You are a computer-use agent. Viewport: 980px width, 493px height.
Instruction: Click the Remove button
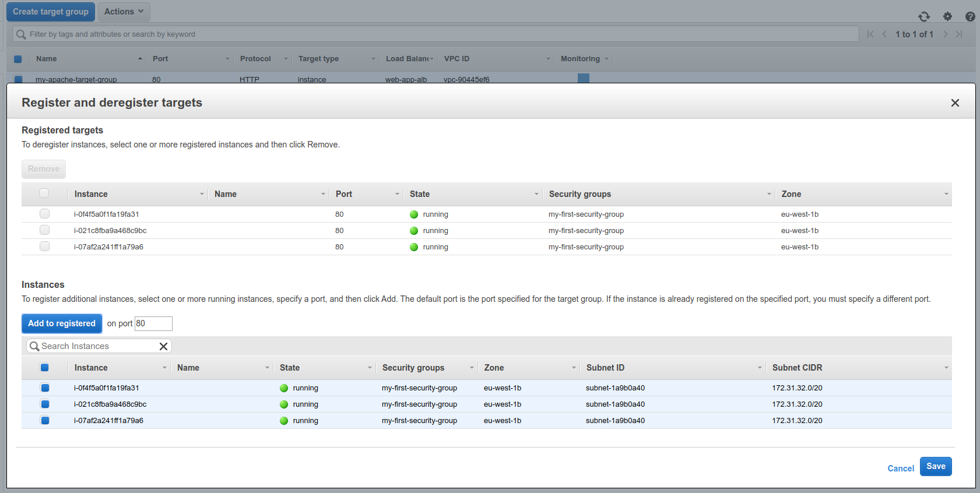coord(44,169)
